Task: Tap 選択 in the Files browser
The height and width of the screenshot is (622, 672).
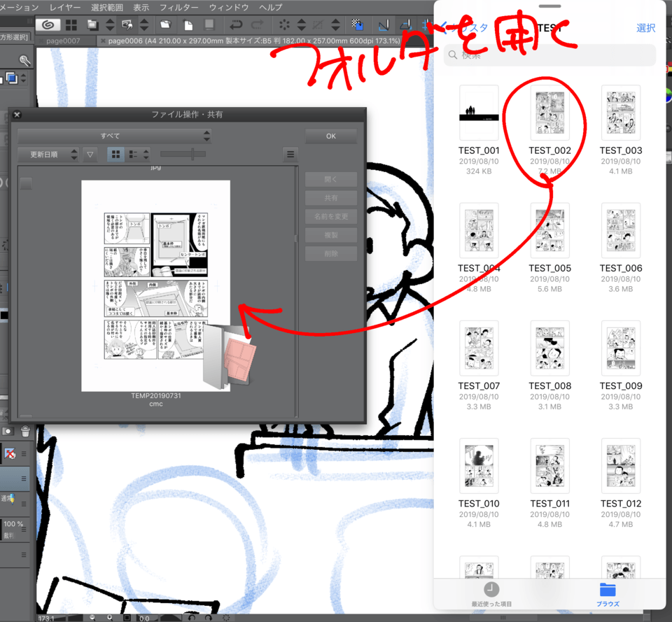Action: point(645,28)
